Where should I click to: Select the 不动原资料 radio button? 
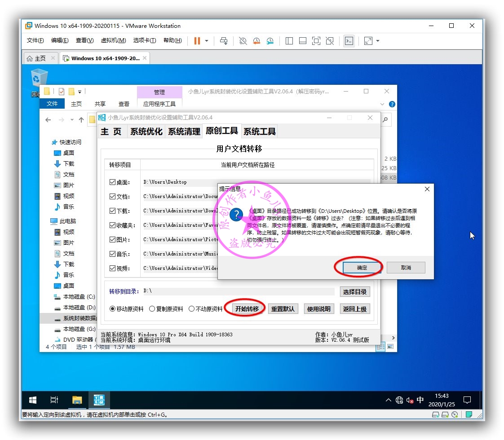pos(191,308)
